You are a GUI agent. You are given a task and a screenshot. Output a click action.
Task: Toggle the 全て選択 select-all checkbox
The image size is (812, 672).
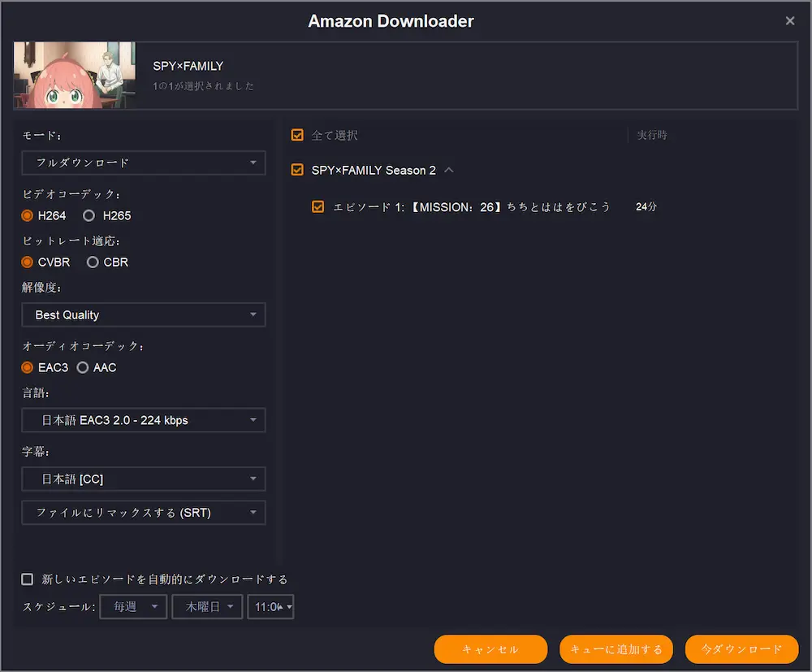point(297,135)
